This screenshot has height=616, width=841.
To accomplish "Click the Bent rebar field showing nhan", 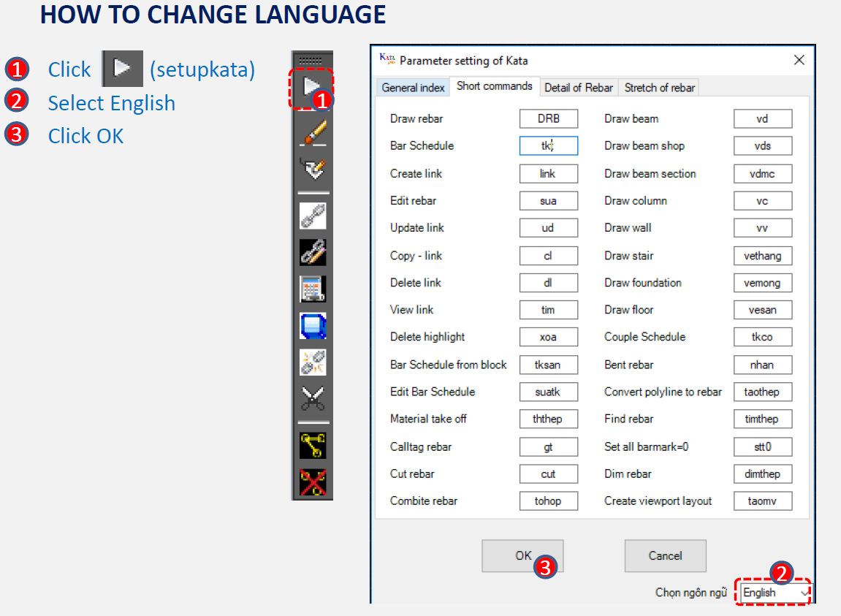I will pos(763,365).
